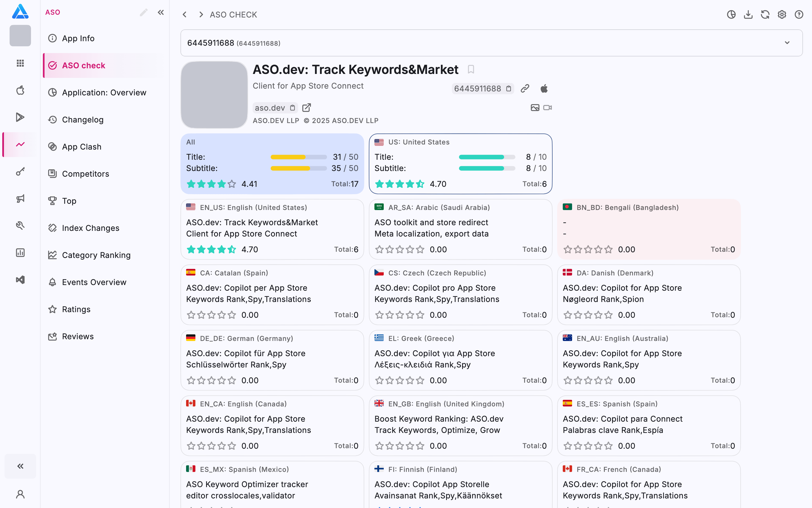This screenshot has width=812, height=508.
Task: Open help with the question mark icon
Action: [x=799, y=14]
